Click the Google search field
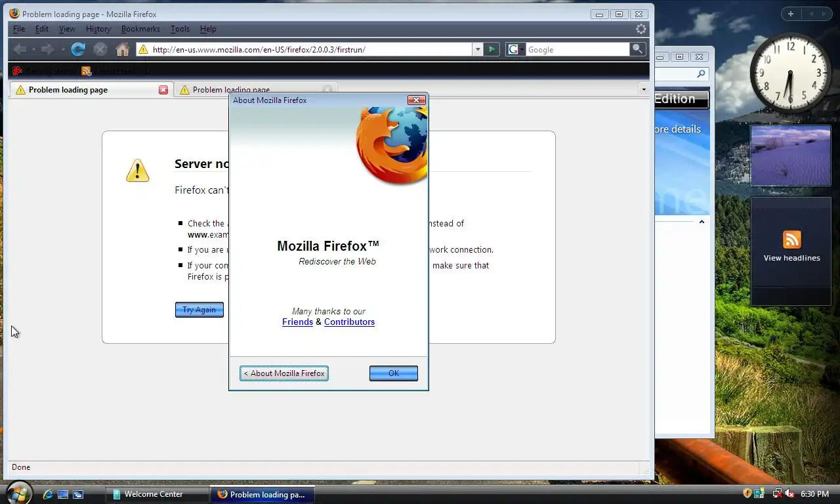Screen dimensions: 840x504 (x=577, y=49)
